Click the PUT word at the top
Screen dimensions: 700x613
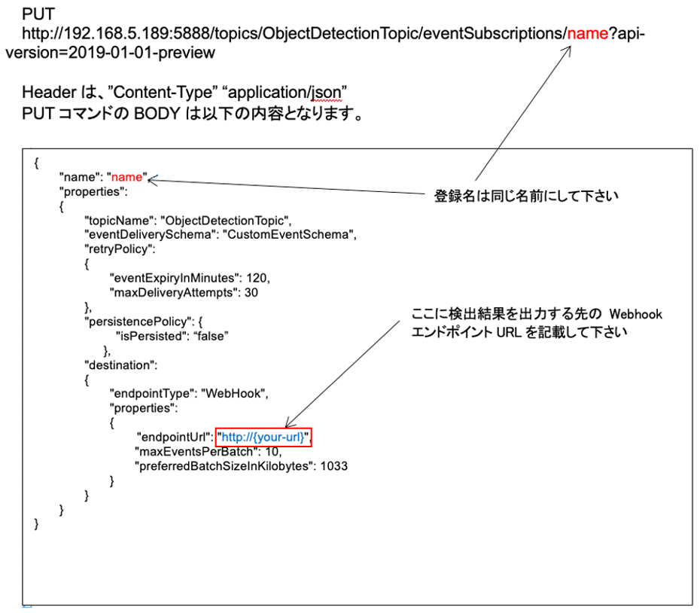click(x=38, y=14)
